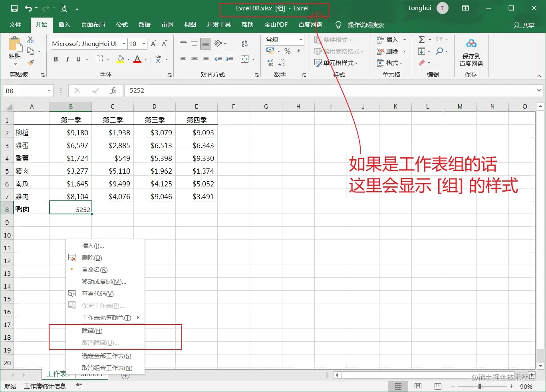The width and height of the screenshot is (546, 392).
Task: Switch to Page Layout view in the status bar
Action: (x=418, y=386)
